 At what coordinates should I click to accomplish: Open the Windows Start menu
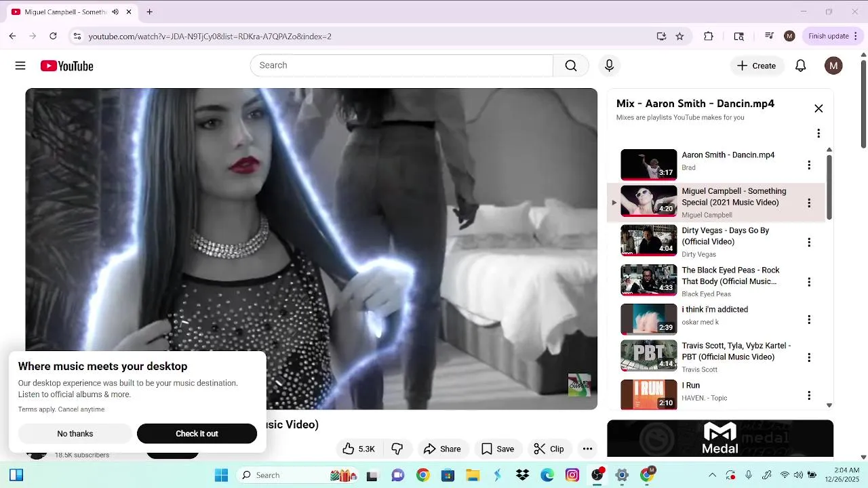click(x=221, y=475)
